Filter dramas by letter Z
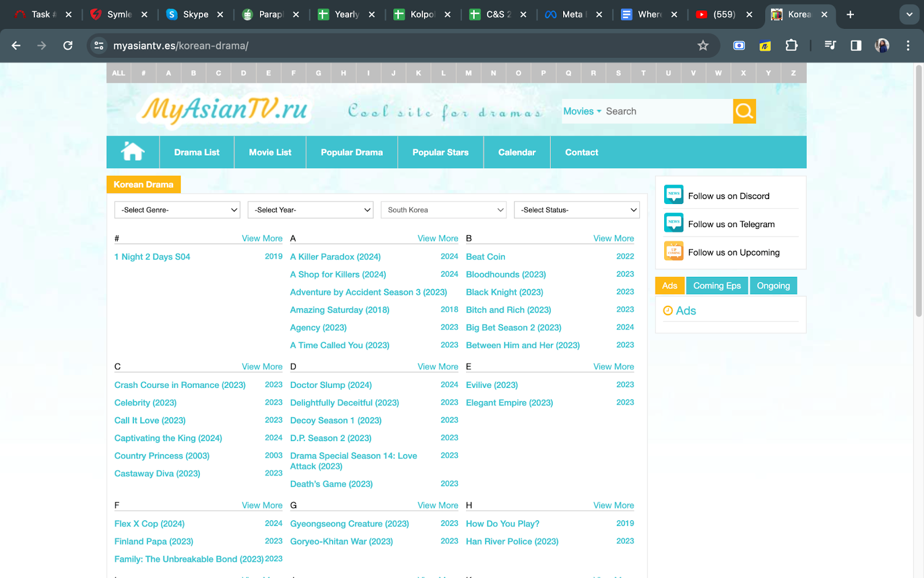Image resolution: width=924 pixels, height=578 pixels. pos(793,73)
